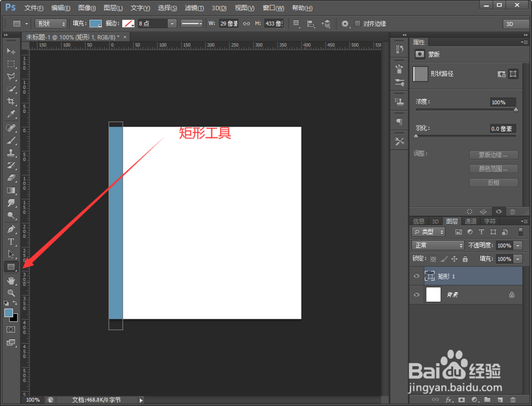The width and height of the screenshot is (532, 406).
Task: Click the foreground color swatch
Action: (9, 313)
